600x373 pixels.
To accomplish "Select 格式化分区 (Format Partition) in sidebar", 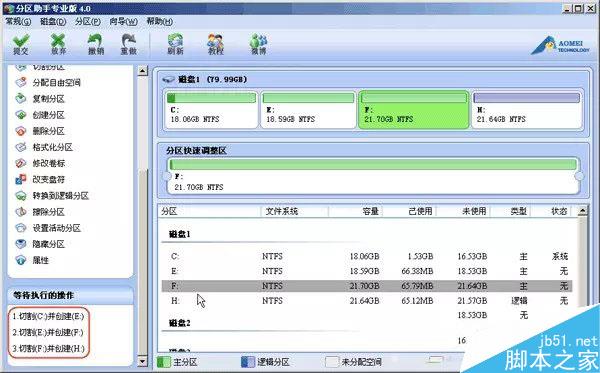I will [44, 147].
